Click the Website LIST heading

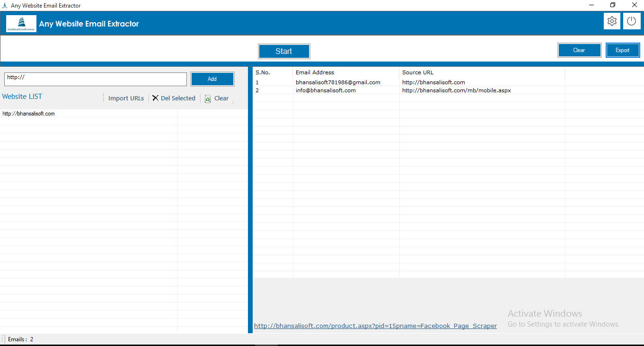(x=22, y=97)
